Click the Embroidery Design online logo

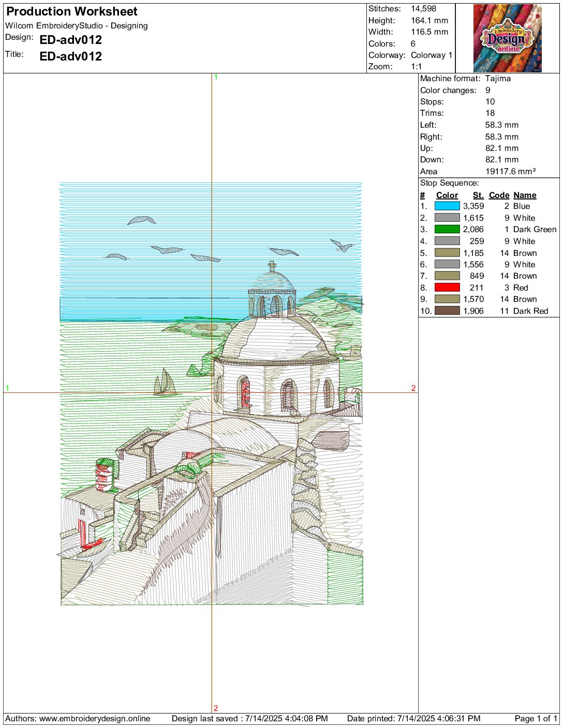pos(507,38)
